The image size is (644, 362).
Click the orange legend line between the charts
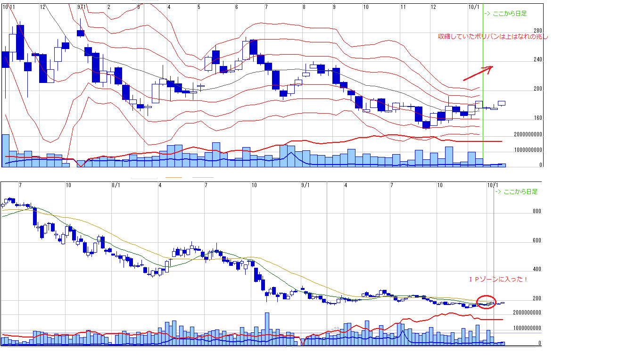(173, 178)
